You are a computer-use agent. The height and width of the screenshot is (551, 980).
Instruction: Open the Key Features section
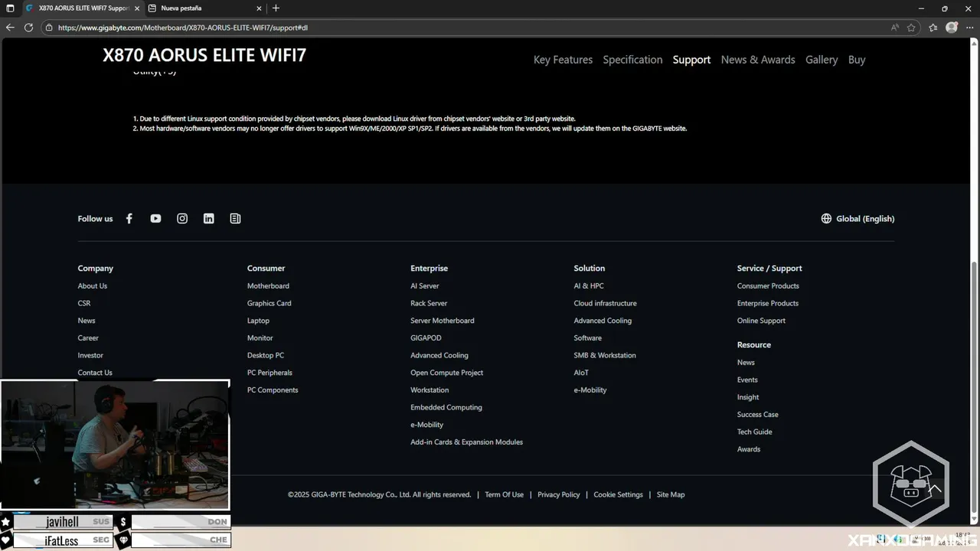[x=563, y=60]
